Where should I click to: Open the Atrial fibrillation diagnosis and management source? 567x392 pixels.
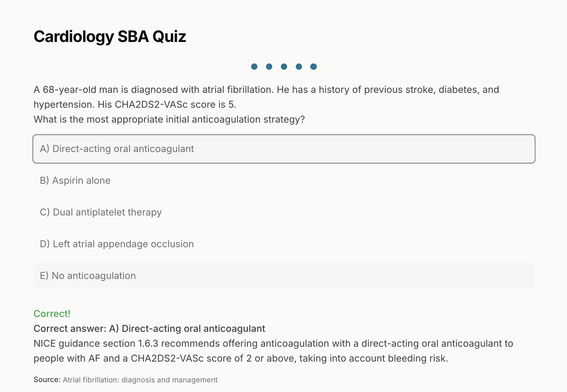click(140, 380)
